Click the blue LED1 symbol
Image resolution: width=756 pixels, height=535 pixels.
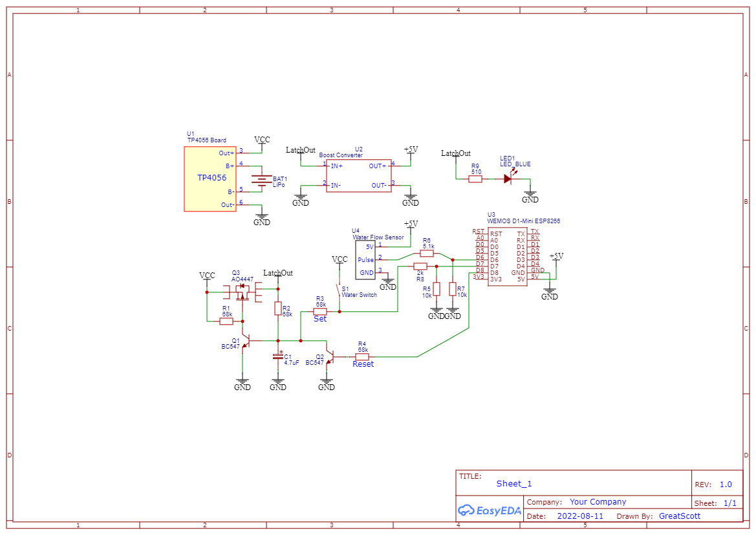pos(508,177)
